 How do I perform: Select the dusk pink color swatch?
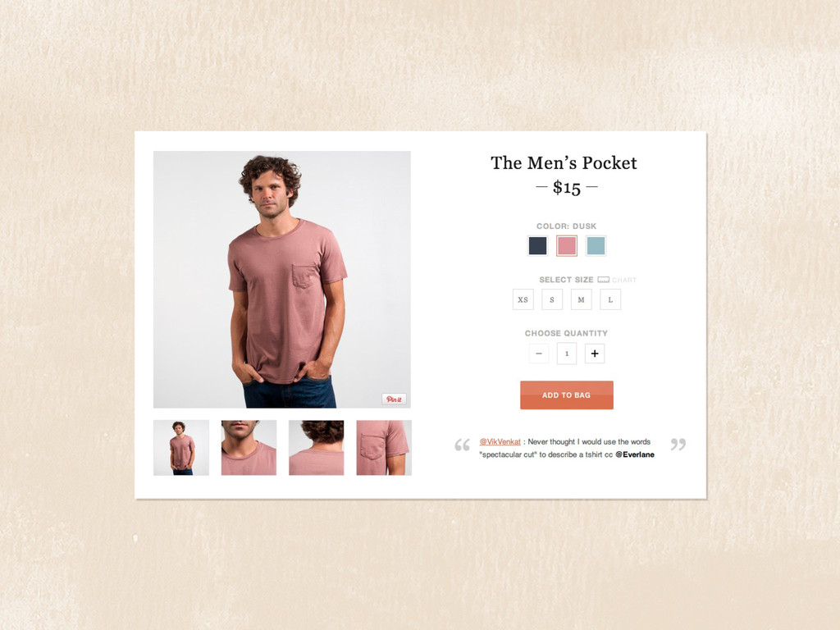567,246
